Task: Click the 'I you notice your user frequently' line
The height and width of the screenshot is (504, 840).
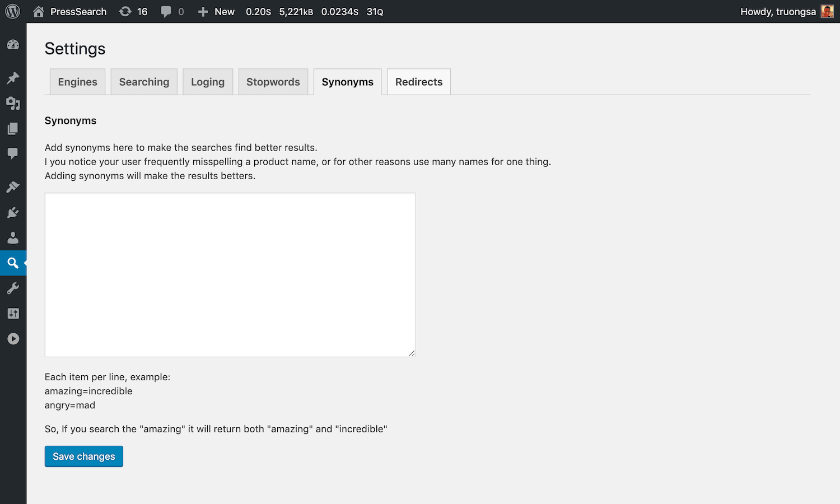Action: (x=298, y=161)
